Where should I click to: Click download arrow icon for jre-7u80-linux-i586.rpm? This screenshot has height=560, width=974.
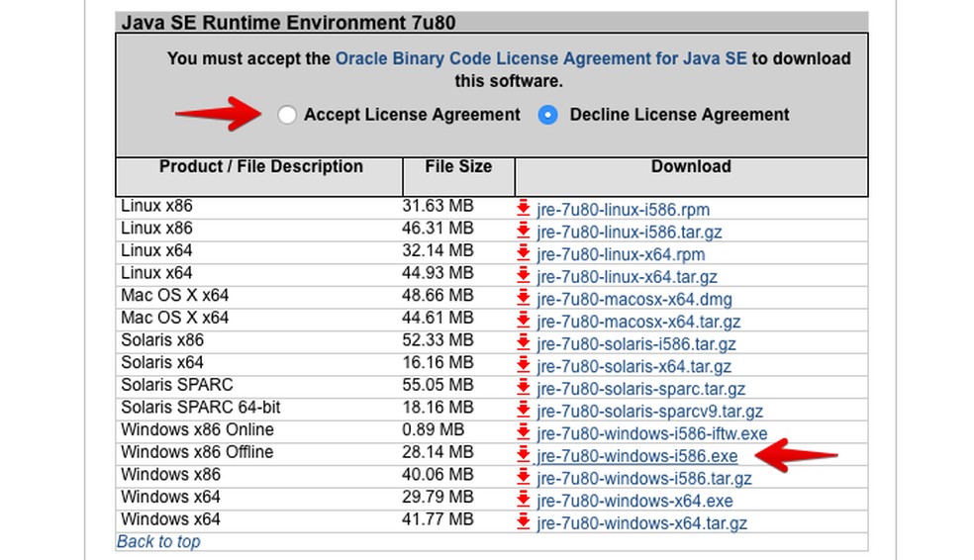click(524, 209)
